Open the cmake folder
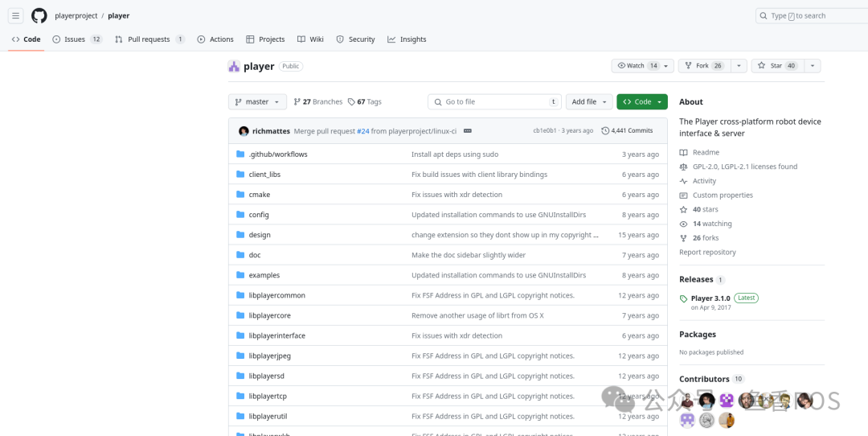The width and height of the screenshot is (868, 436). [260, 195]
